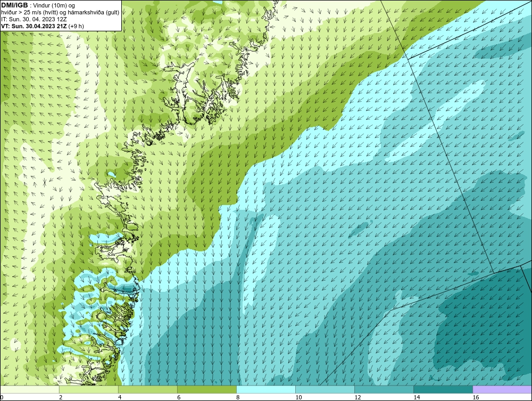Screen dimensions: 532x401
Task: Click the 14–16 m/s dark teal legend swatch
Action: point(443,389)
